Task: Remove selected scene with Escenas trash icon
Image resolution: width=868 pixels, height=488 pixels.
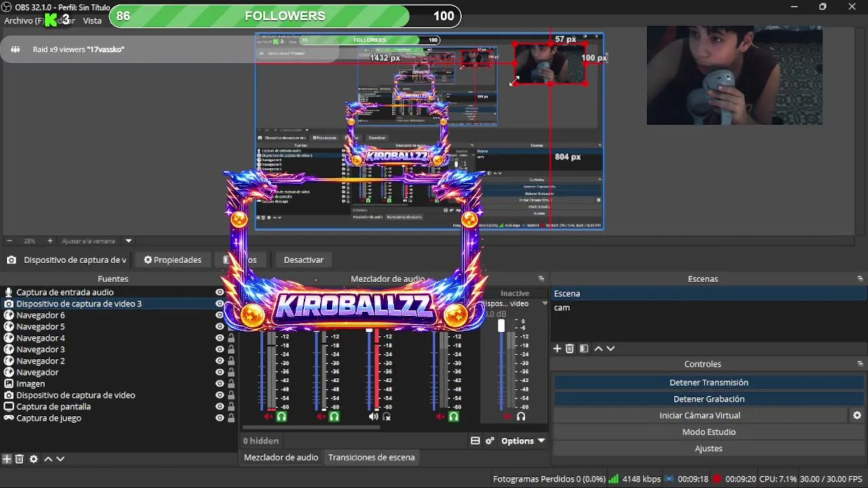Action: (x=570, y=348)
